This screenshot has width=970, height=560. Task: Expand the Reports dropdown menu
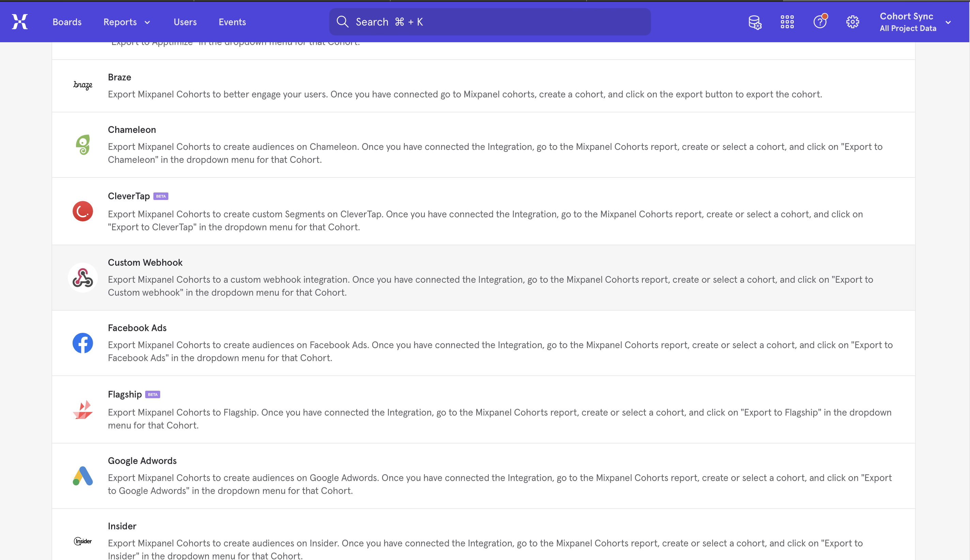click(x=126, y=22)
